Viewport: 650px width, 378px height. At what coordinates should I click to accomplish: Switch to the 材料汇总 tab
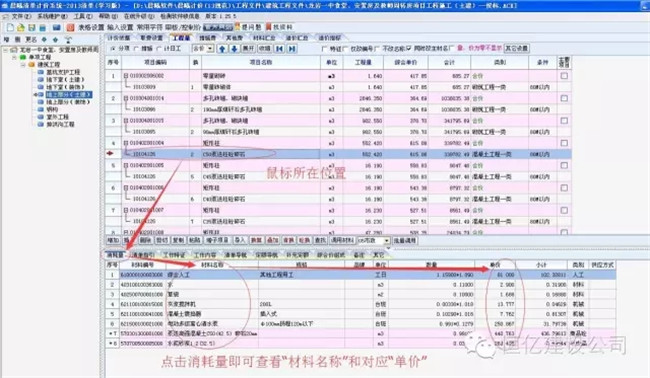(263, 38)
